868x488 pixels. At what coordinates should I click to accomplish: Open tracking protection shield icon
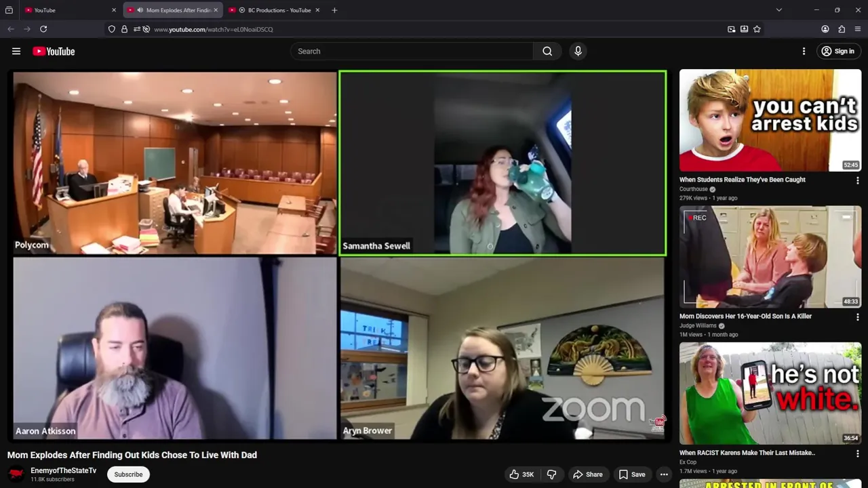tap(112, 29)
